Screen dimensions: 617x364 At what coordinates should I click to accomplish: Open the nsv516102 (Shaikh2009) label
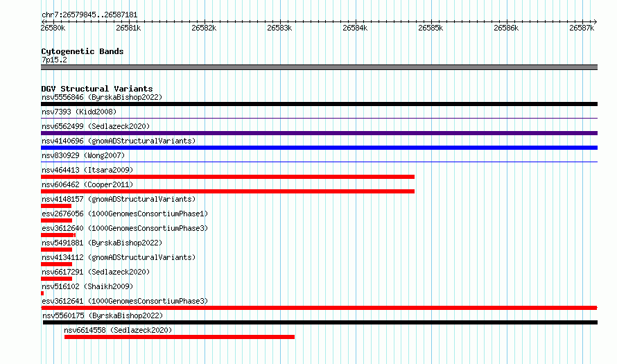[x=87, y=286]
